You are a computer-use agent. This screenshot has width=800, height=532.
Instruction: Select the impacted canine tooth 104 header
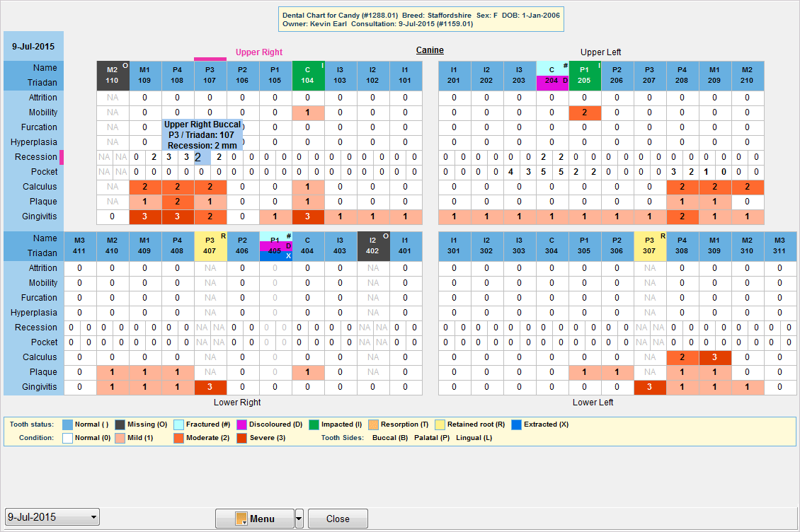(307, 75)
